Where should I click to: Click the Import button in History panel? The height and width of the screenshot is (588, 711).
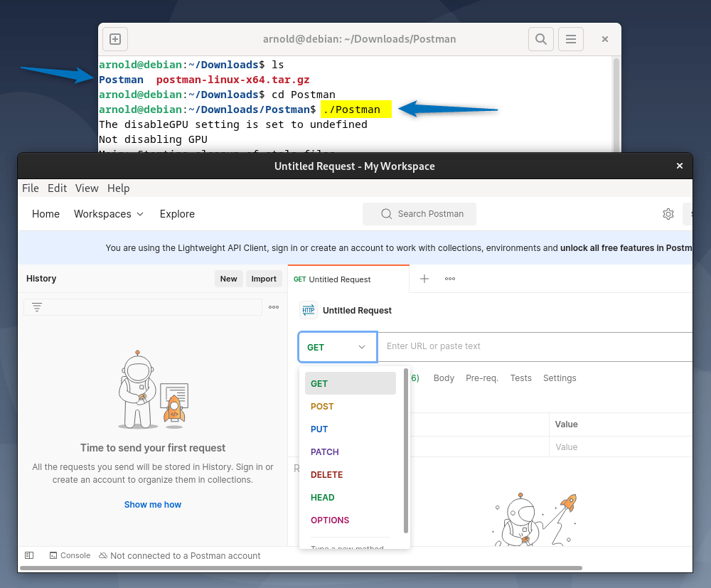tap(264, 278)
